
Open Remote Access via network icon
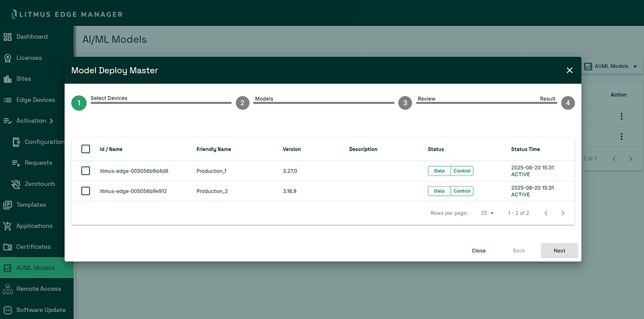(x=8, y=289)
